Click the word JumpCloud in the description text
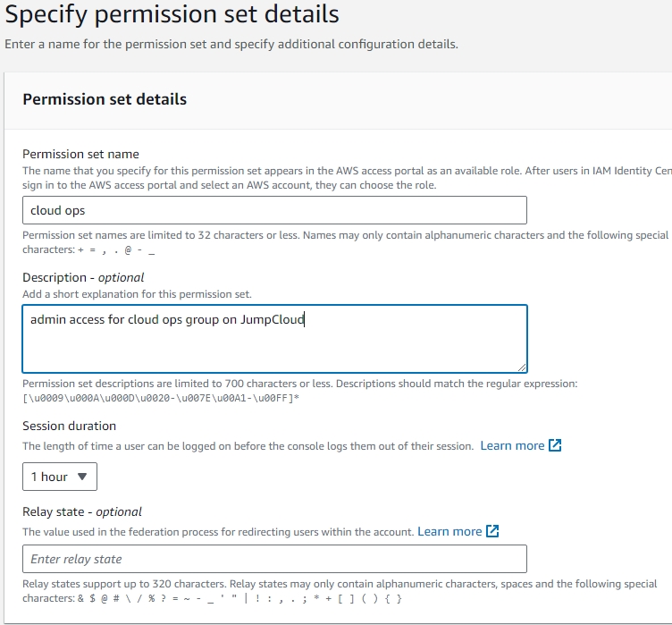Screen dimensions: 672x625 point(272,320)
